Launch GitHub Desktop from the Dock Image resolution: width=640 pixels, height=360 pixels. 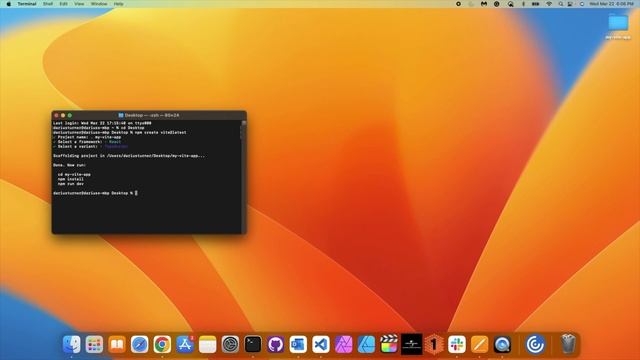point(276,344)
